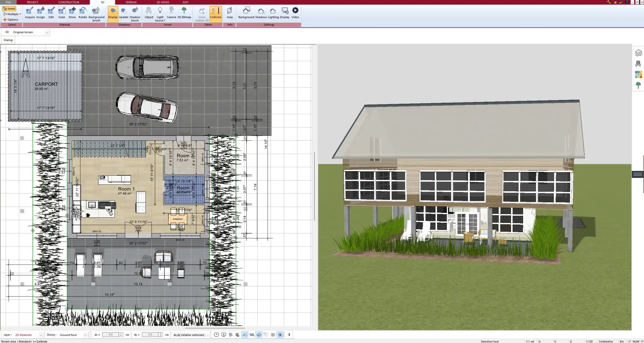
Task: Open the Light source dropdown
Action: click(x=160, y=14)
